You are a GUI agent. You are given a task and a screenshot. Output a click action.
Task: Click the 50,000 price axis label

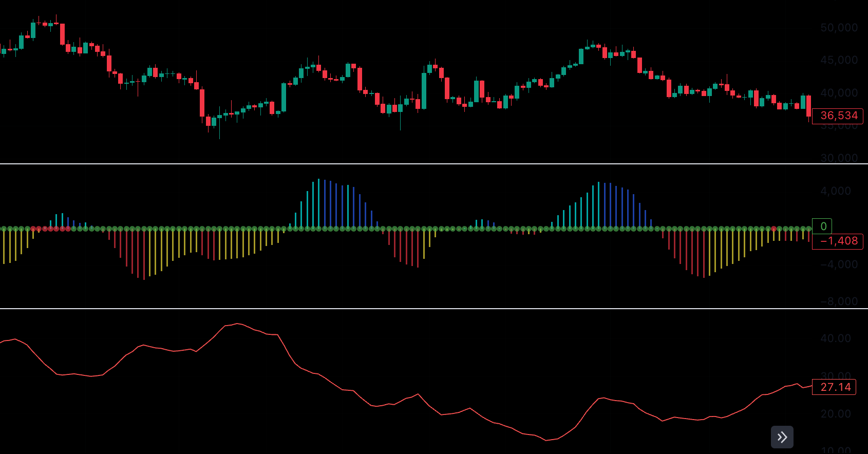839,28
